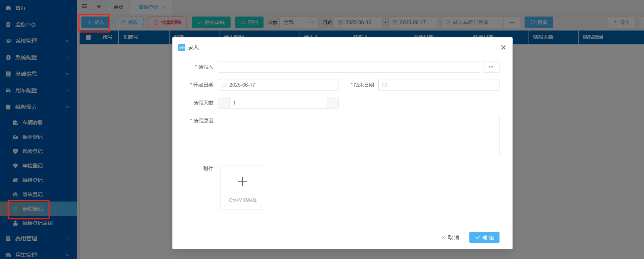
Task: Close the 录入 dialog with X icon
Action: [x=503, y=47]
